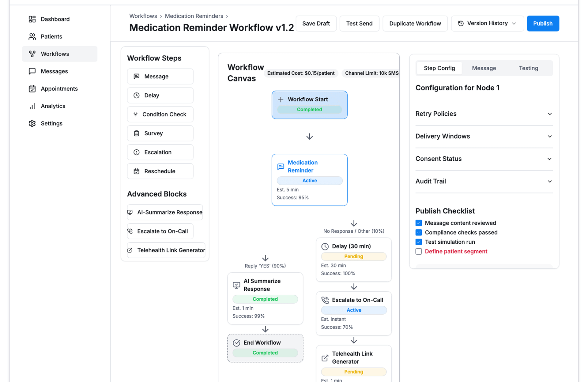Switch to the Message tab
Viewport: 588px width, 382px height.
[484, 68]
